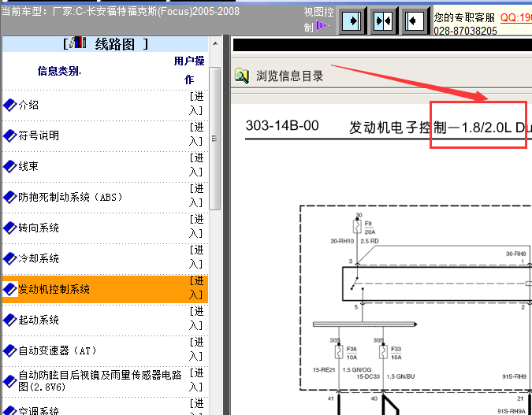The width and height of the screenshot is (532, 415).
Task: Open the 介绍 [进入] link
Action: 196,103
